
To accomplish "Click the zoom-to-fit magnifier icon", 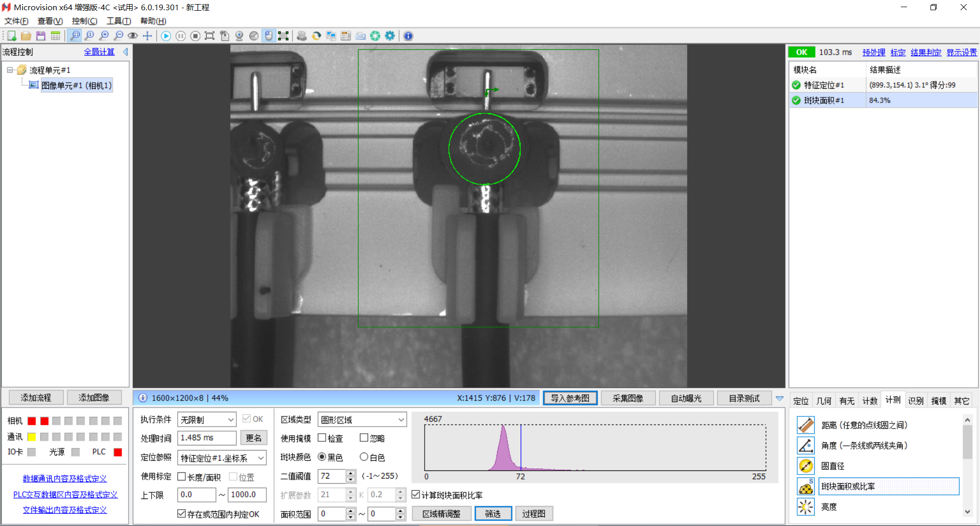I will (75, 36).
